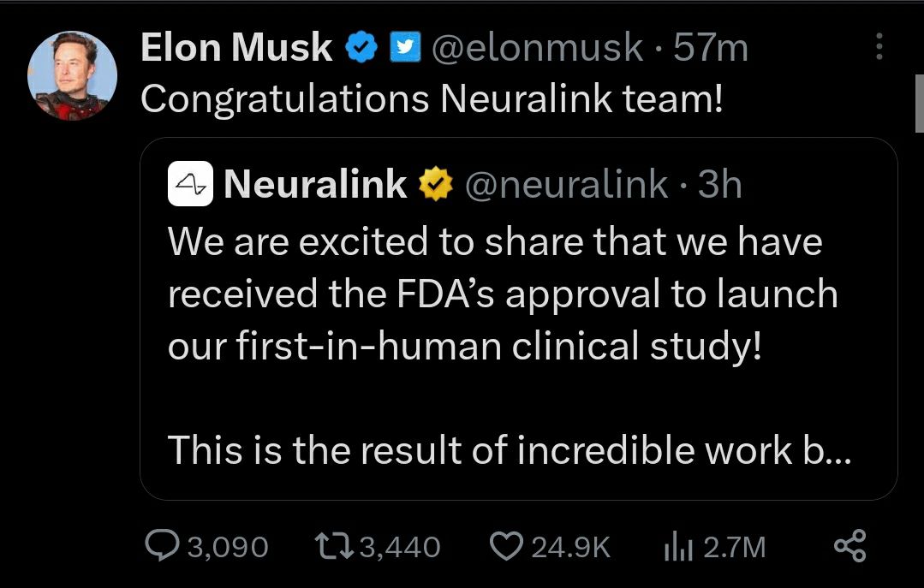This screenshot has height=588, width=924.
Task: Open the @elonmusk handle link
Action: (x=535, y=48)
